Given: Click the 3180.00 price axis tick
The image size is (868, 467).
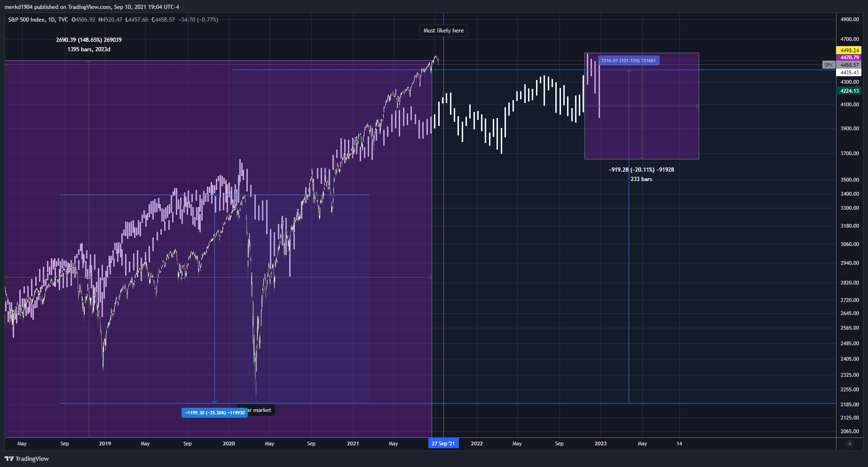Looking at the screenshot, I should (x=850, y=226).
